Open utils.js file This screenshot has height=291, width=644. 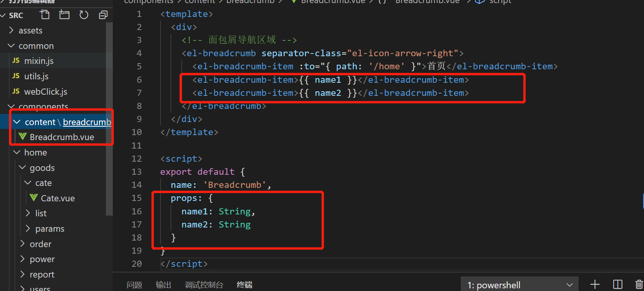click(36, 76)
